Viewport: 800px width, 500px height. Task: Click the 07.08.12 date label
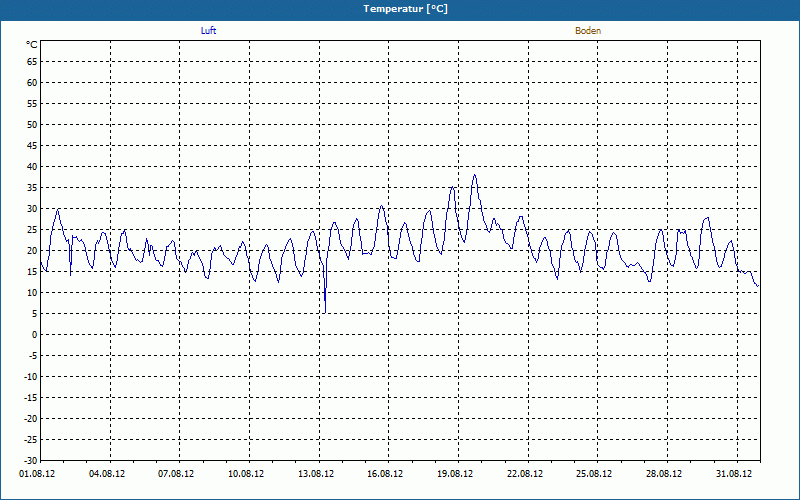point(176,474)
